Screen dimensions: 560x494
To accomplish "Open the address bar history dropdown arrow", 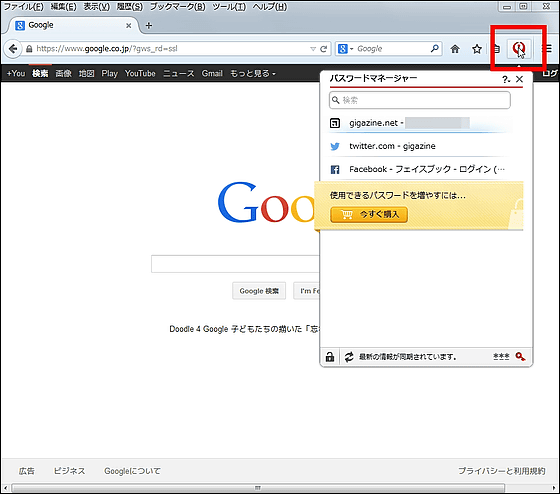I will (x=313, y=49).
